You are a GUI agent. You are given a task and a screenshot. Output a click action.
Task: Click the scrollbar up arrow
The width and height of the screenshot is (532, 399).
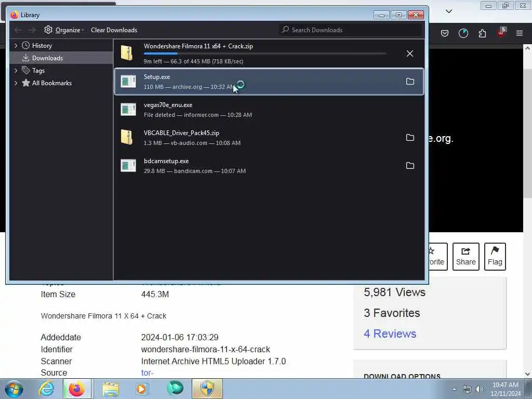click(x=527, y=48)
